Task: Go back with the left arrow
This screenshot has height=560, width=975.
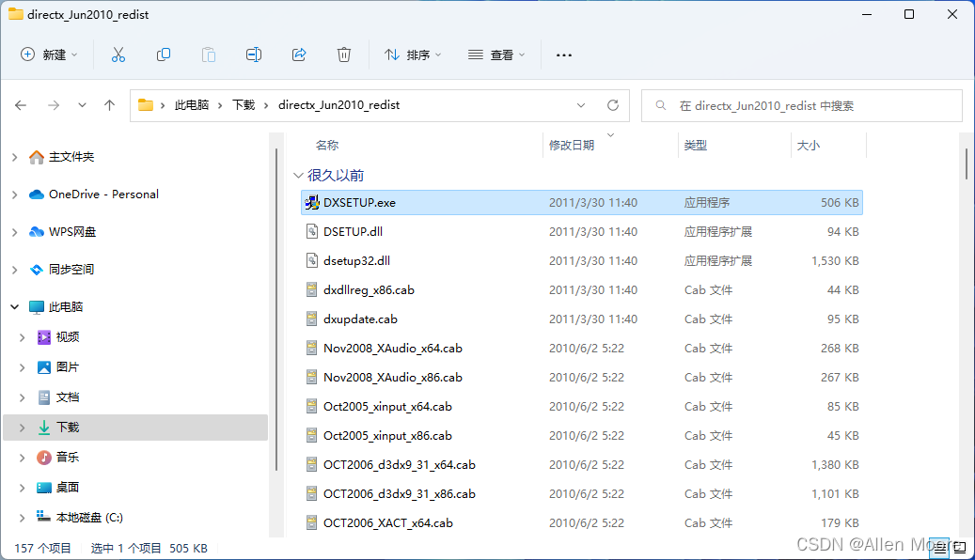Action: [21, 105]
